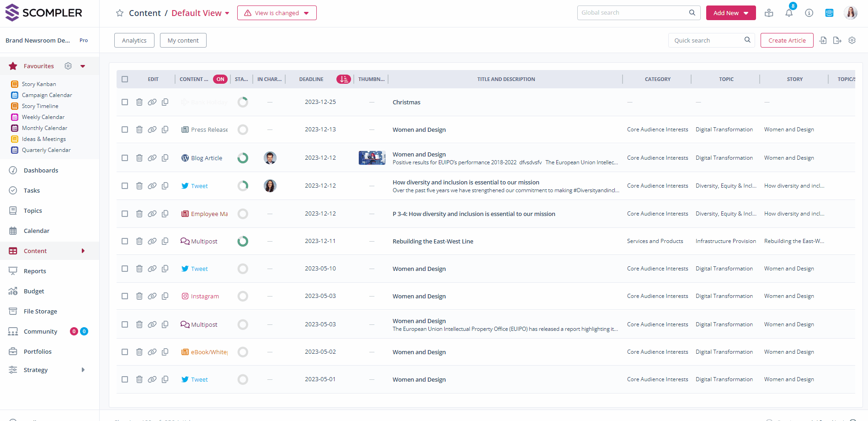Screen dimensions: 868x421
Task: Click the favourite star next to Content
Action: [x=120, y=13]
